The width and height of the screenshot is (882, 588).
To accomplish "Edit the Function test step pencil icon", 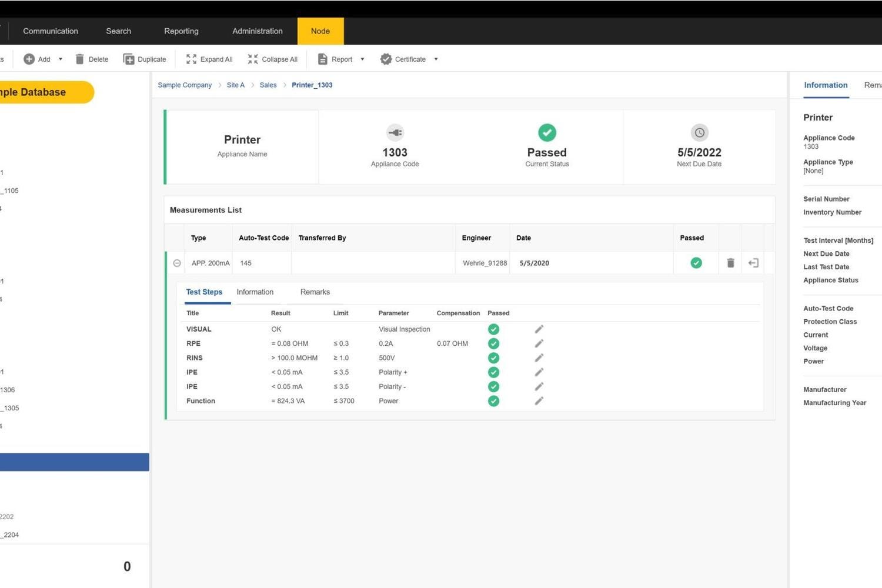I will coord(539,401).
